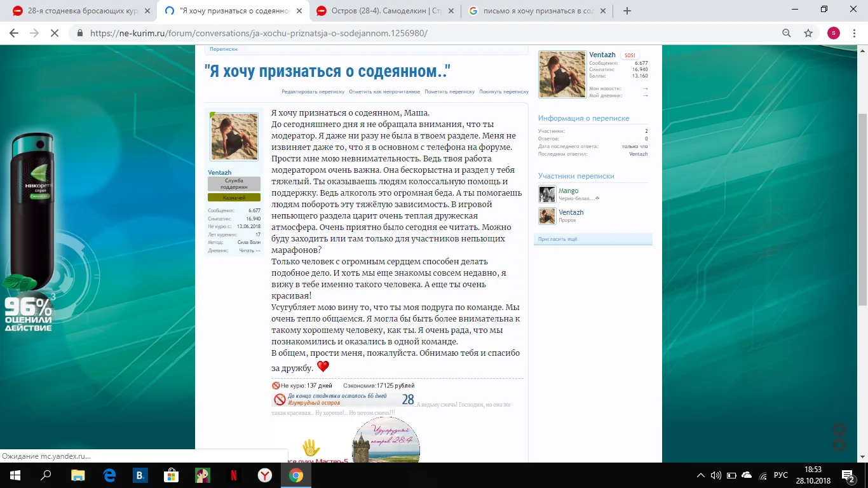
Task: Click the address bar URL
Action: [259, 33]
